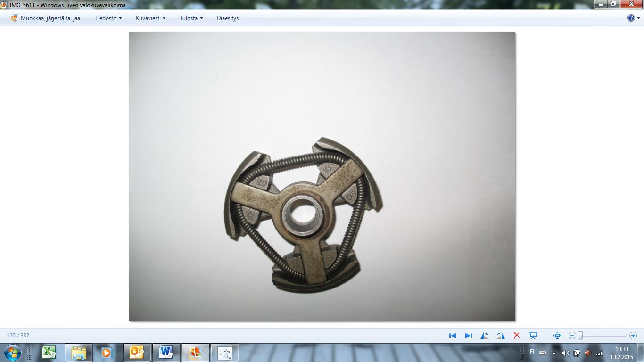Open Snipping Tool from the taskbar

224,353
